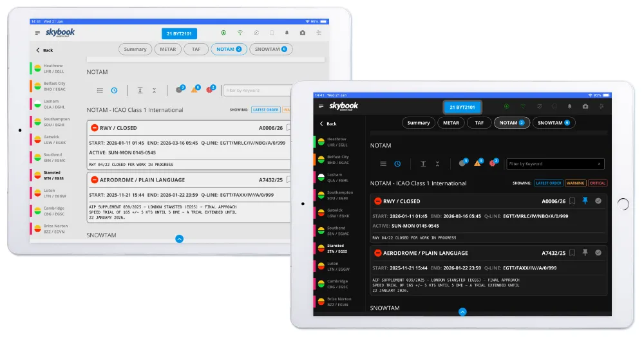The width and height of the screenshot is (644, 339).
Task: Mark AERODROME / PLAIN LANGUAGE NOTAM as read
Action: pos(598,253)
